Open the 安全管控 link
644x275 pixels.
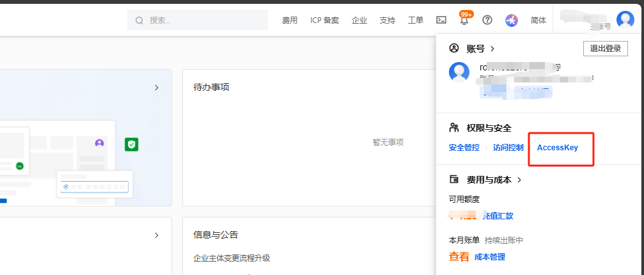(x=464, y=148)
